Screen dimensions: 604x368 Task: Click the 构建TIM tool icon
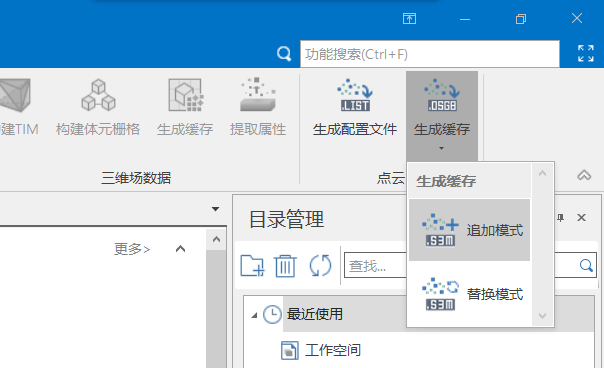15,96
